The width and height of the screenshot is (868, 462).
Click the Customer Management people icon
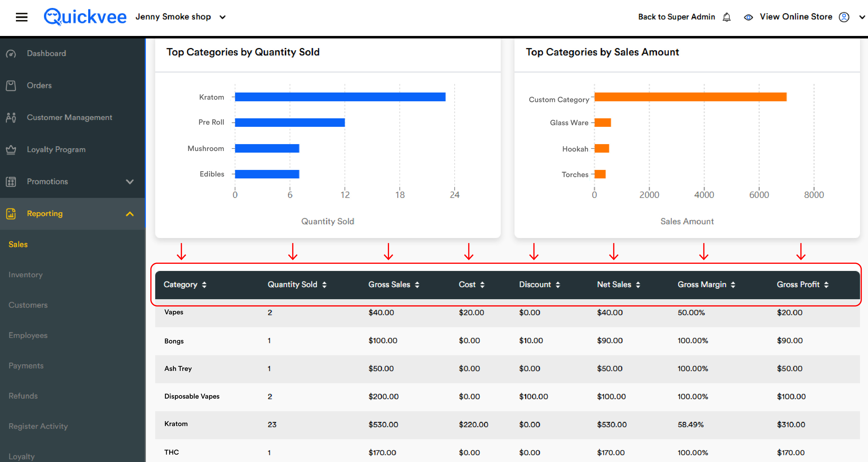pos(11,117)
